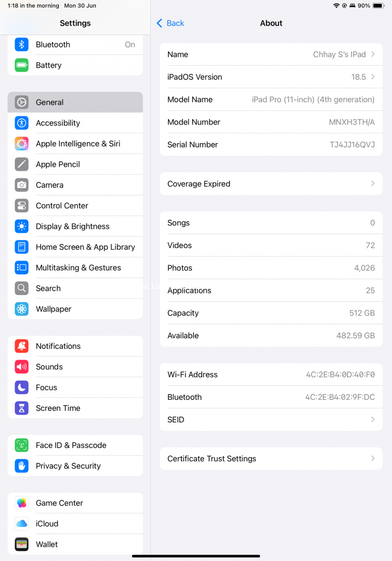Screen dimensions: 392x561
Task: Open Certificate Trust Settings chevron
Action: pyautogui.click(x=373, y=458)
